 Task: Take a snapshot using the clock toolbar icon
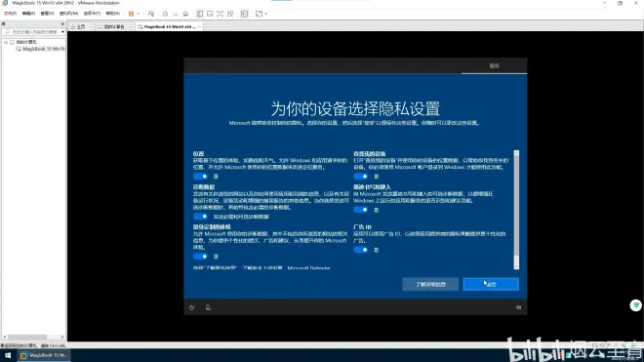click(x=165, y=14)
